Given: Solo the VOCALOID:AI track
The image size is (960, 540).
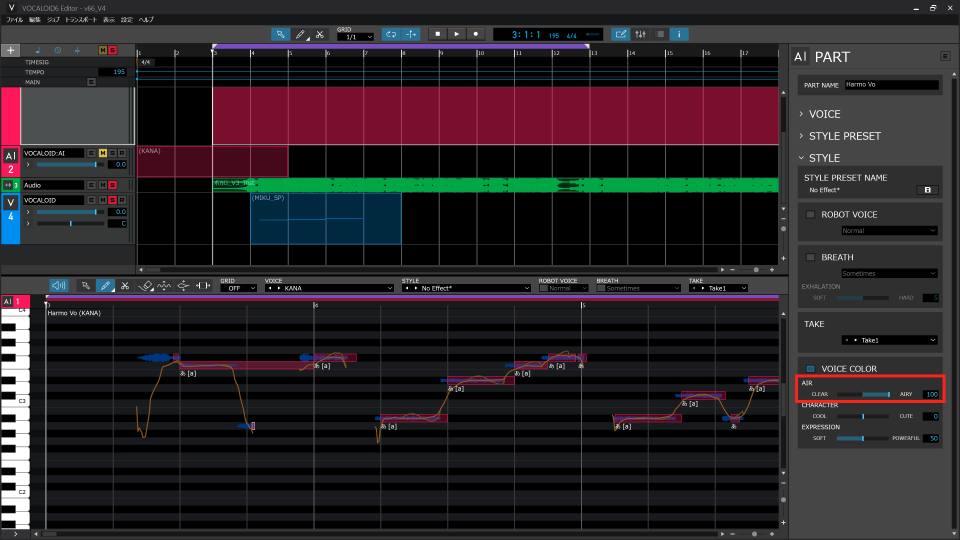Looking at the screenshot, I should tap(113, 153).
